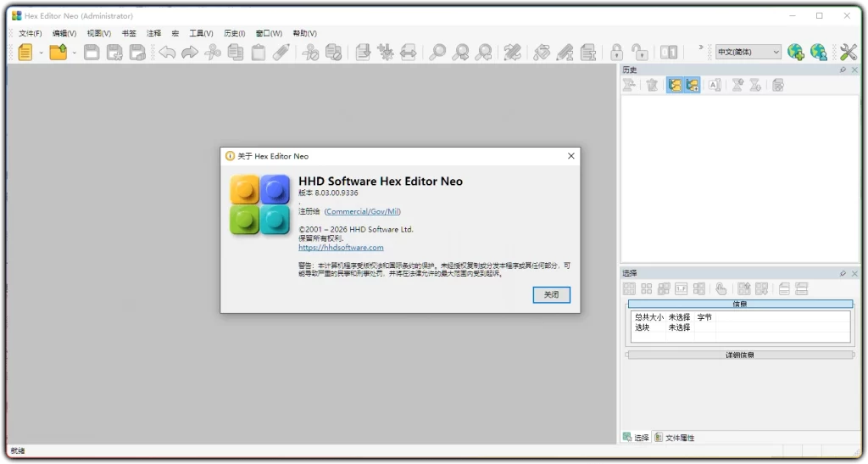Open the Commercial/Gov/Mil license link
Screen dimensions: 868x464
click(363, 211)
